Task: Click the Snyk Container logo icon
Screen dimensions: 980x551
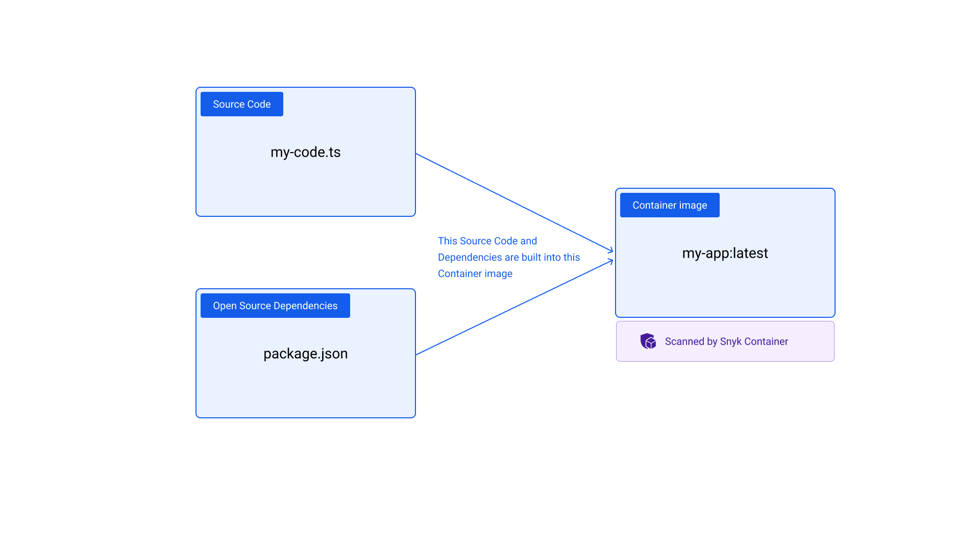Action: 649,341
